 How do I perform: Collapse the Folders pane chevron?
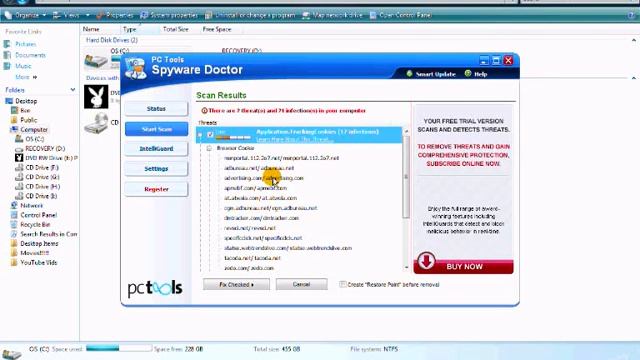(x=73, y=90)
